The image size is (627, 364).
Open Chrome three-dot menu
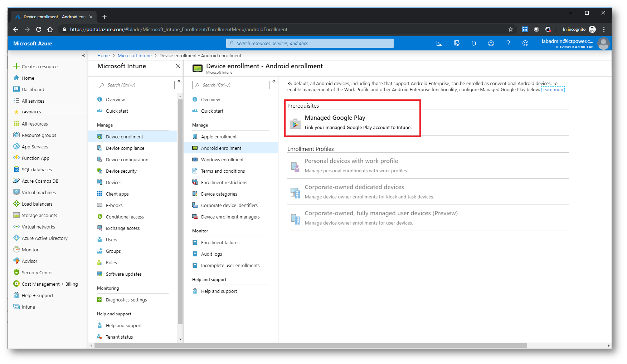(604, 29)
